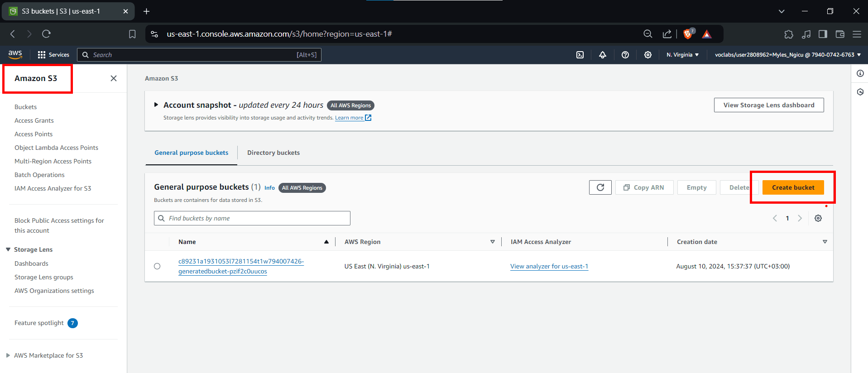Click the browser address bar URL
This screenshot has width=868, height=373.
click(279, 34)
